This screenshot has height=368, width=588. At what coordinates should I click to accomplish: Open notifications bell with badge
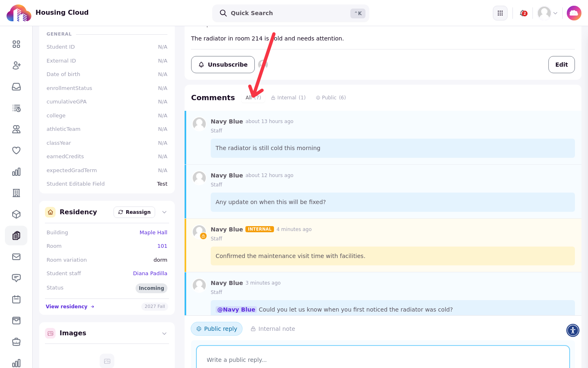tap(523, 13)
